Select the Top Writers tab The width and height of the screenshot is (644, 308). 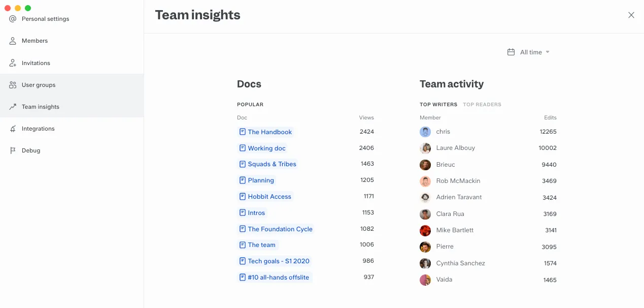tap(438, 104)
